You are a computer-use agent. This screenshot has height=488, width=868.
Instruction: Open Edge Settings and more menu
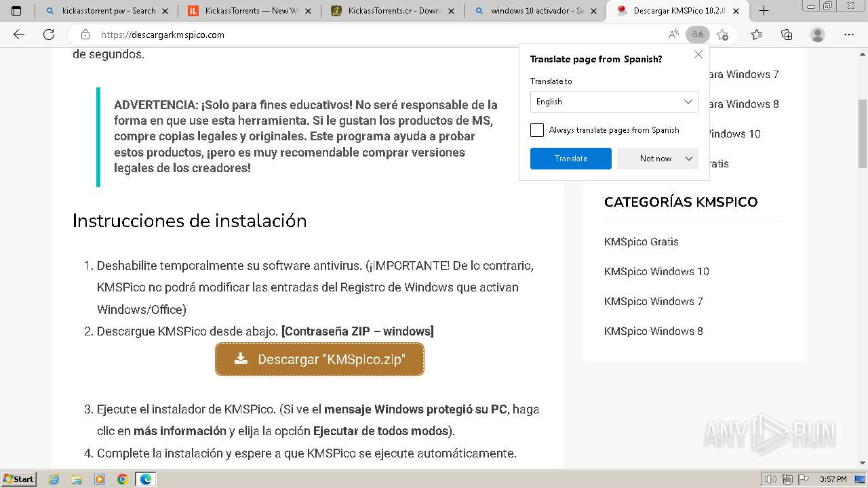[848, 35]
